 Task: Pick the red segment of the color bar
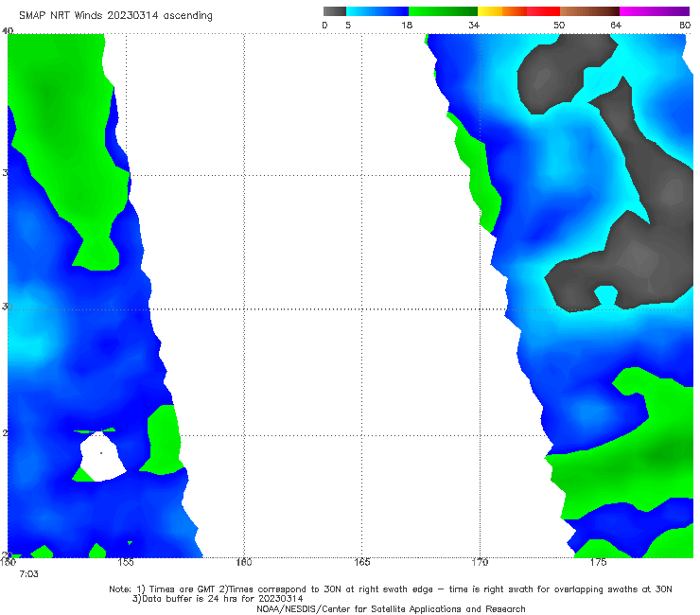click(544, 11)
